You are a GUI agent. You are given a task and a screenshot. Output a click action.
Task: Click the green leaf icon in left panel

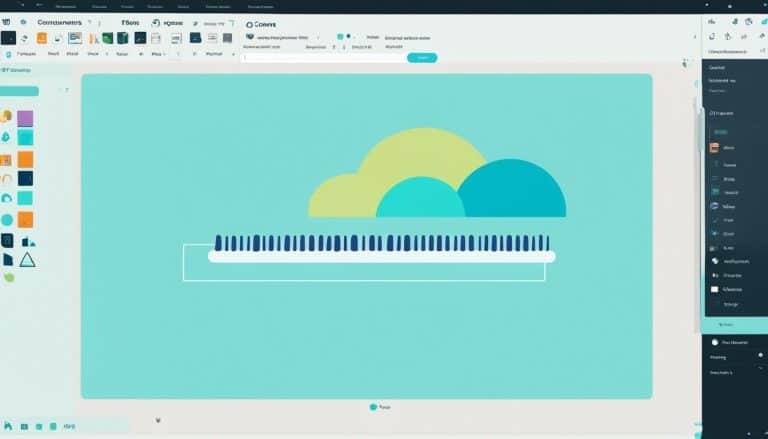point(9,277)
